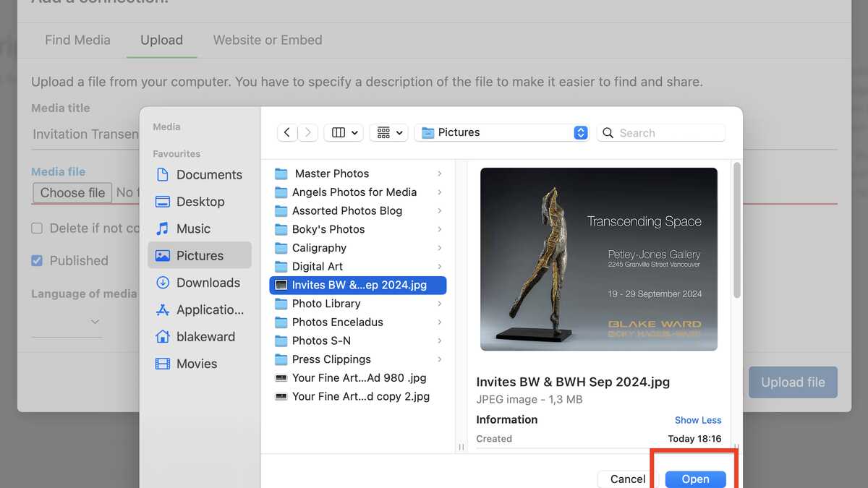Click the Transcending Space preview image
868x488 pixels.
(599, 260)
